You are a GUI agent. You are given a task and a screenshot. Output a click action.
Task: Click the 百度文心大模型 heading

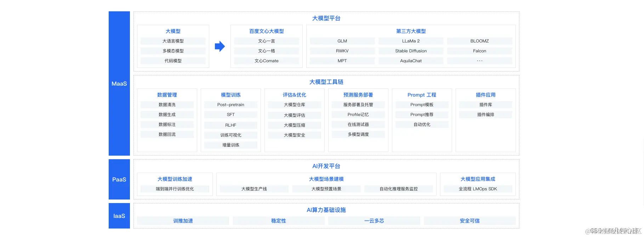pyautogui.click(x=267, y=31)
